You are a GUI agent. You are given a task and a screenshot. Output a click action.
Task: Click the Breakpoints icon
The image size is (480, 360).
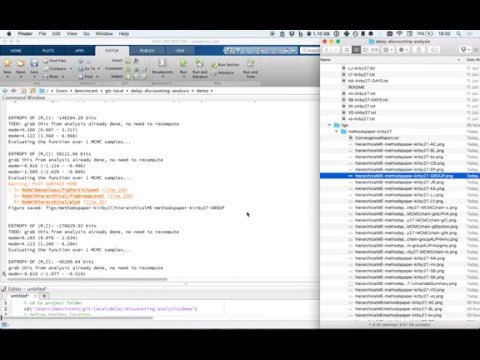point(162,63)
